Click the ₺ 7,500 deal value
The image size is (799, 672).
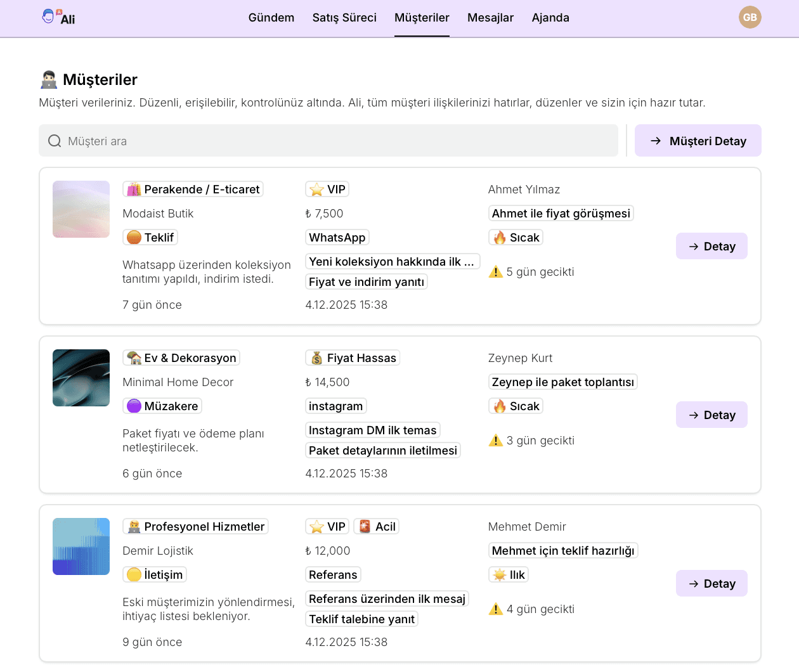click(324, 214)
